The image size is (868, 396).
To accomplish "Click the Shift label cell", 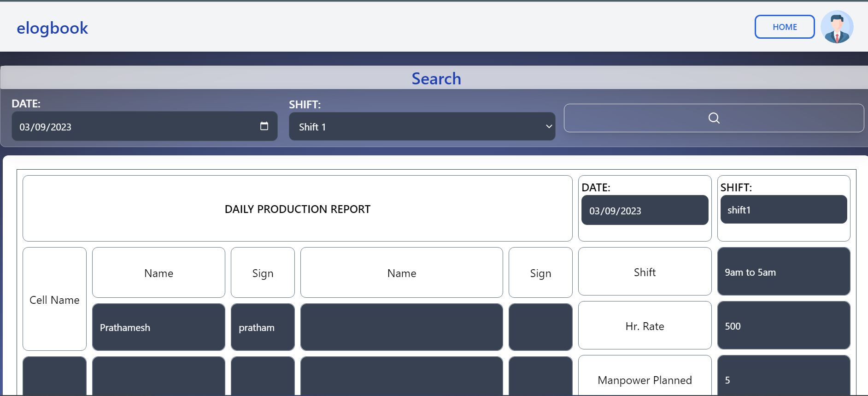I will (645, 272).
